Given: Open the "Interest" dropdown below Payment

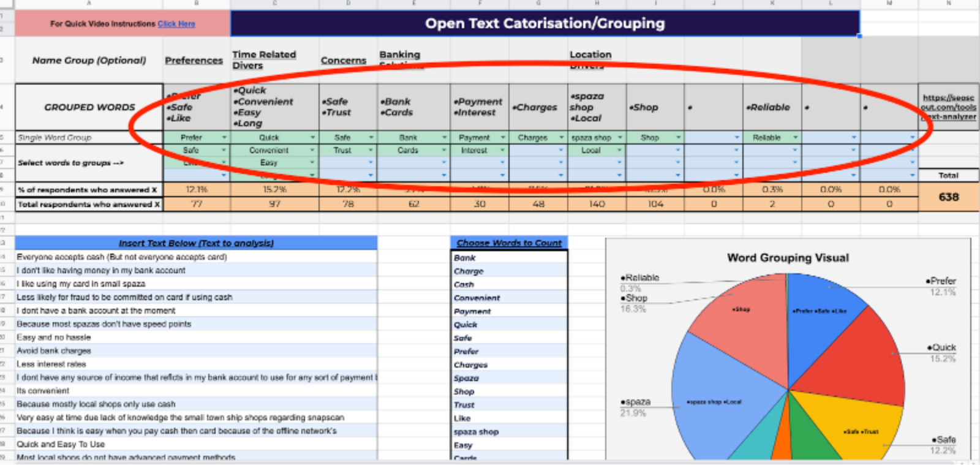Looking at the screenshot, I should [480, 150].
